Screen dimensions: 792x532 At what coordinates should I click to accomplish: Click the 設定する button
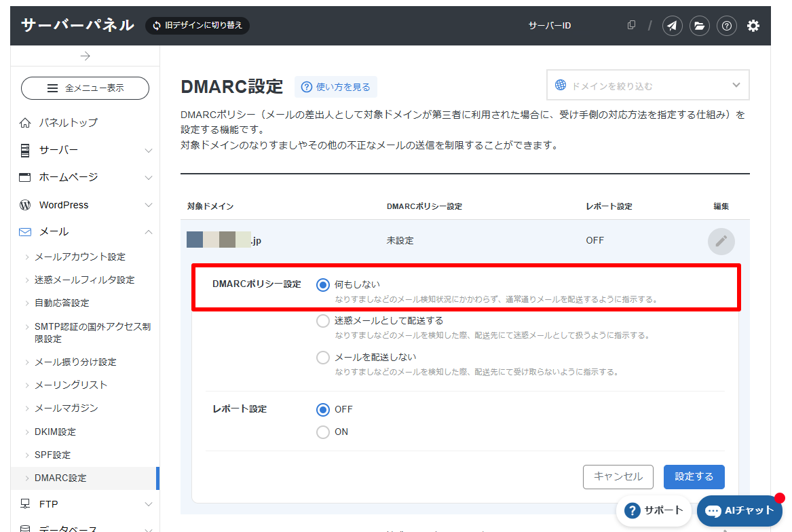point(694,476)
